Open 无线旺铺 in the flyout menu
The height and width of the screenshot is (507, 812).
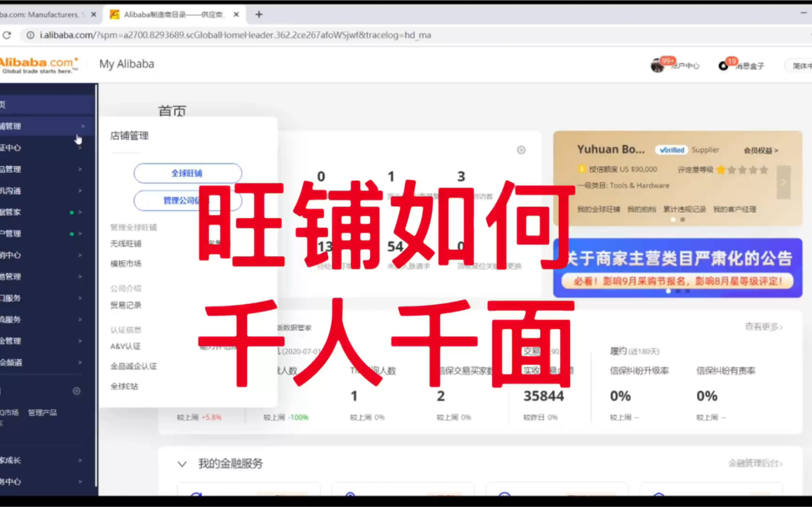pos(126,244)
